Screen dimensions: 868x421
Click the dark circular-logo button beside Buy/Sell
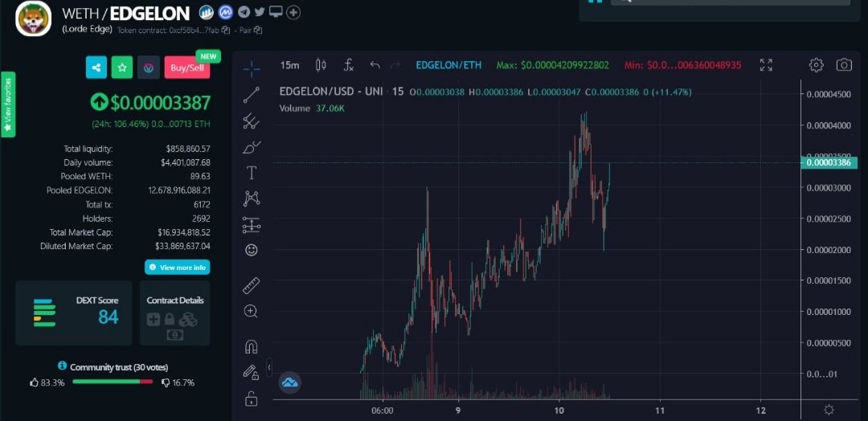(149, 67)
